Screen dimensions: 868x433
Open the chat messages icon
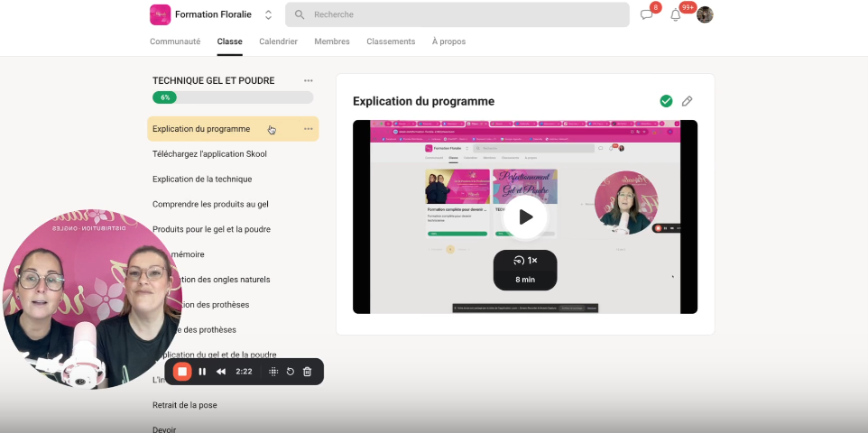[x=646, y=14]
